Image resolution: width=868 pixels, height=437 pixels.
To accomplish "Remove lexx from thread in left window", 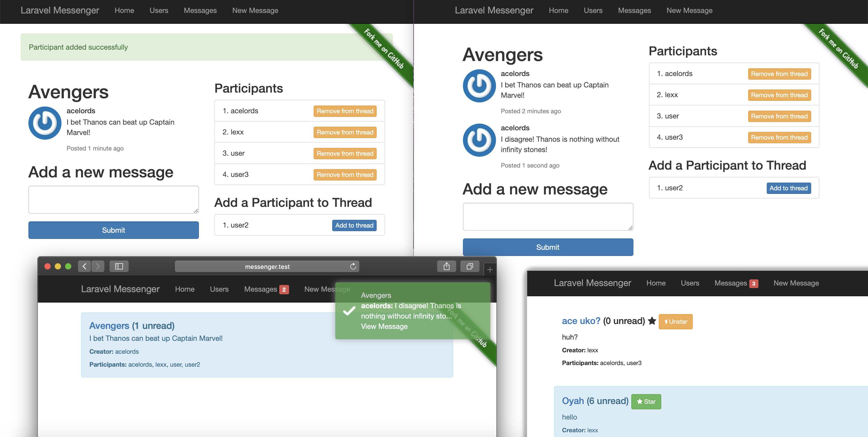I will pyautogui.click(x=345, y=132).
